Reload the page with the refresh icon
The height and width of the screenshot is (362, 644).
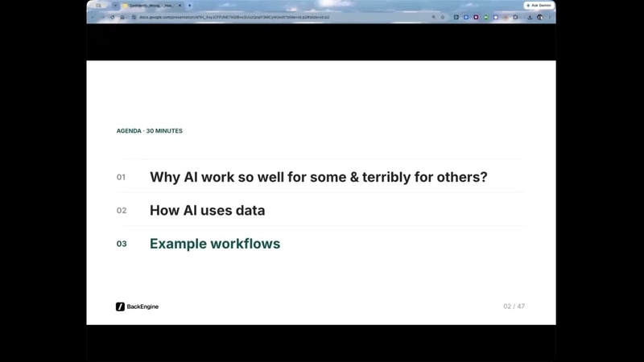pos(112,17)
